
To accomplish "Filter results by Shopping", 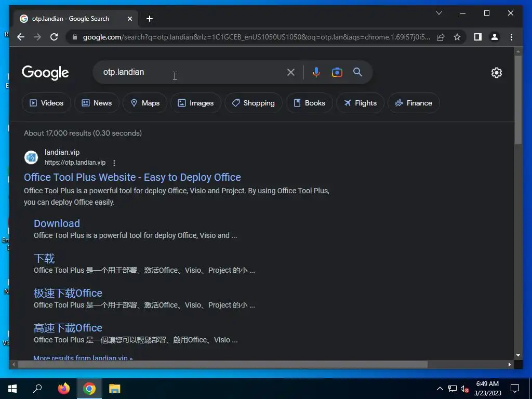I will [x=253, y=103].
